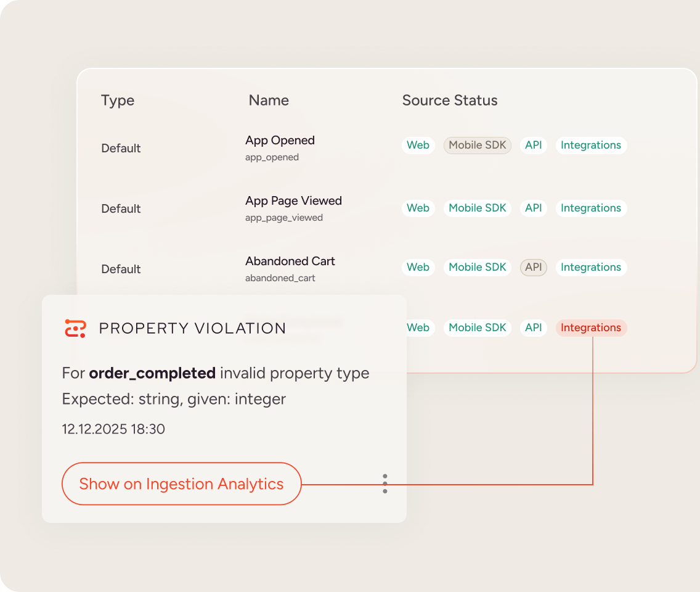The image size is (700, 592).
Task: Click the order_completed bold text
Action: [152, 373]
